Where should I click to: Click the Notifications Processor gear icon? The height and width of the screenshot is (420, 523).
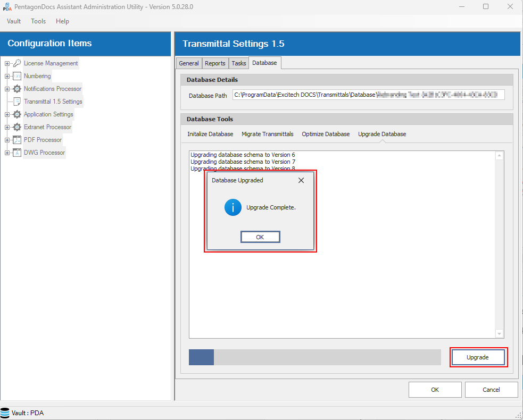click(x=17, y=89)
